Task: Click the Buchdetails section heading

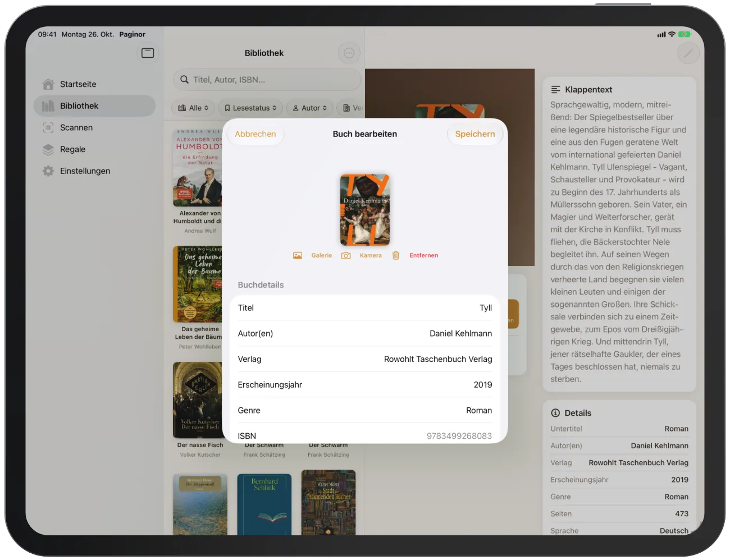Action: tap(261, 285)
